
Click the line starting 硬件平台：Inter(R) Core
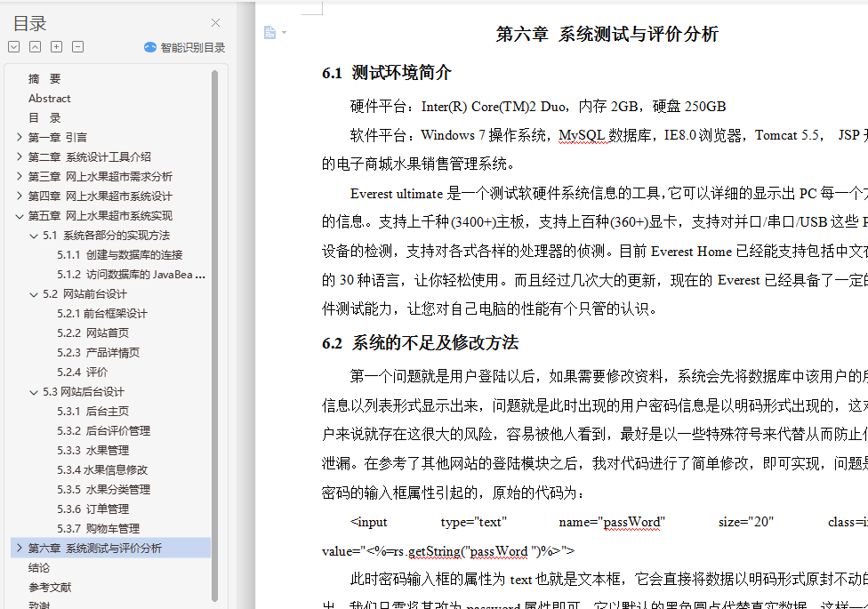pos(538,107)
